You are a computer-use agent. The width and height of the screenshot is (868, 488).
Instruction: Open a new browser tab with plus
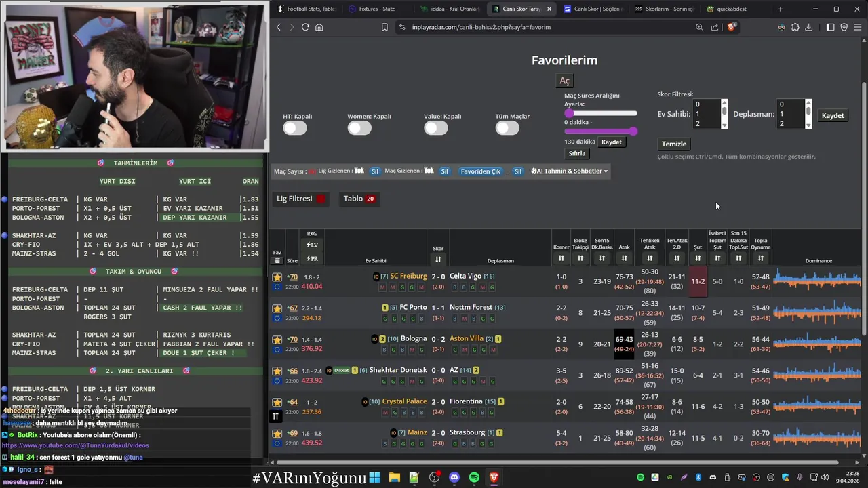[x=780, y=9]
